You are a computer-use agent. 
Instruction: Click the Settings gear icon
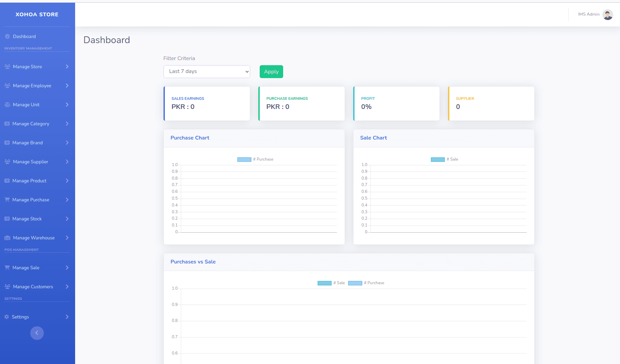click(6, 317)
